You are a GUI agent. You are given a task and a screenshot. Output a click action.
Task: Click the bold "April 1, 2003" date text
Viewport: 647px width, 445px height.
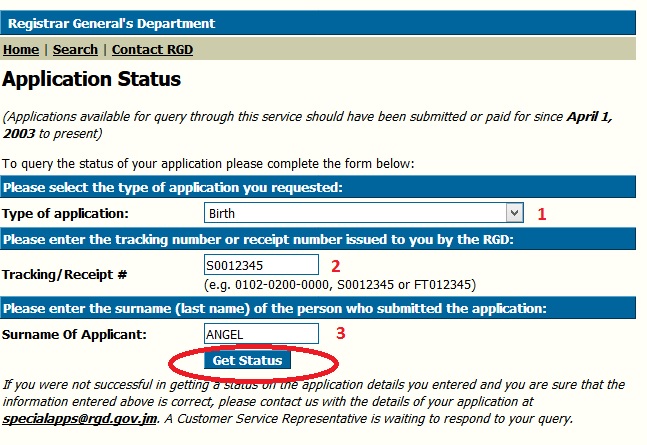pyautogui.click(x=590, y=116)
